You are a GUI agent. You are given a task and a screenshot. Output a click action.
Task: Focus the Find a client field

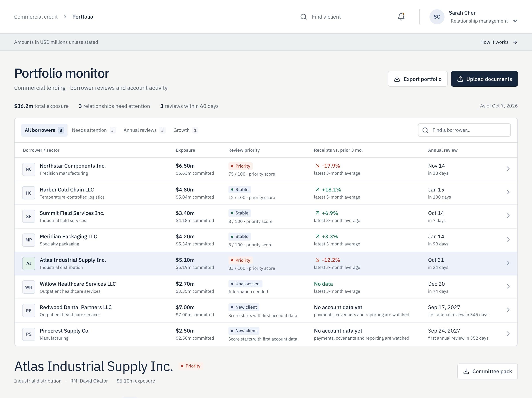click(342, 17)
